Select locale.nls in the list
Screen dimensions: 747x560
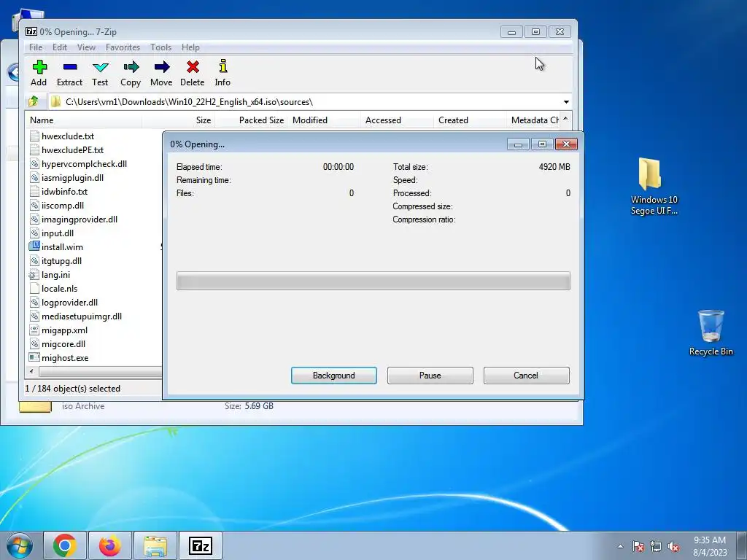(x=59, y=289)
